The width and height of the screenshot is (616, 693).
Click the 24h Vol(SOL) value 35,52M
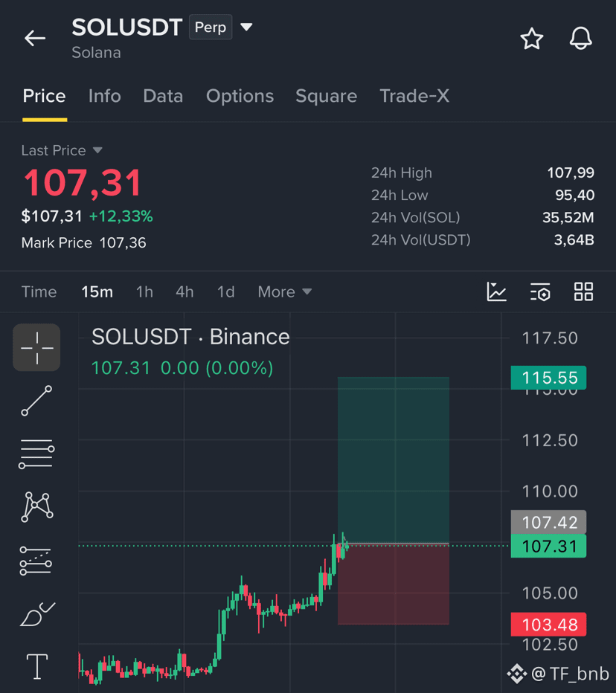[x=568, y=217]
